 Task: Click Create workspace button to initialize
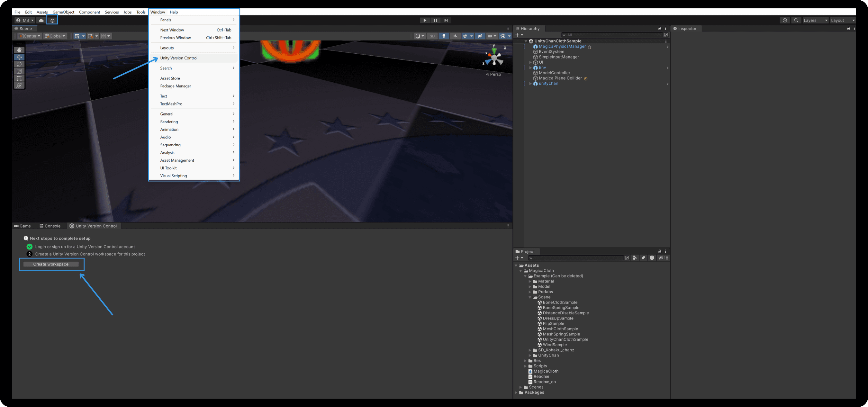click(51, 264)
